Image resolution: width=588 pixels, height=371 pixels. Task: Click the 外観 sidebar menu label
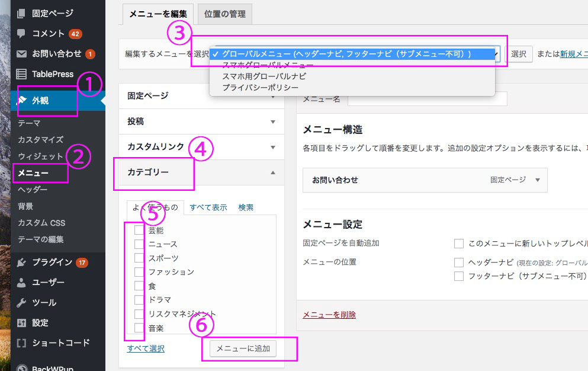click(x=40, y=101)
